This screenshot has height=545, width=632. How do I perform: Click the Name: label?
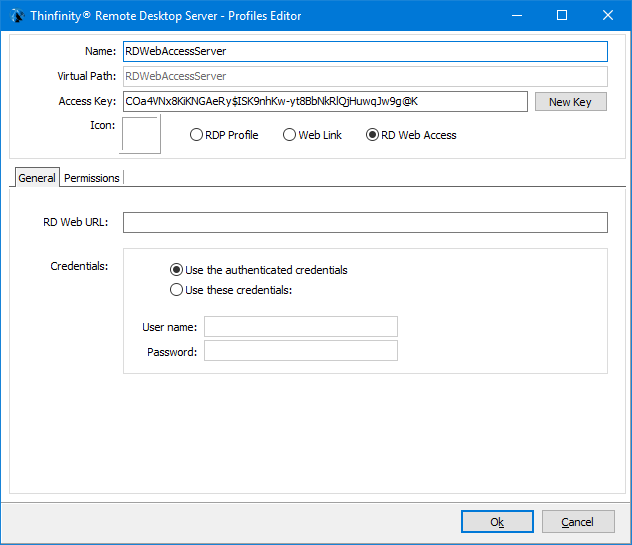click(x=100, y=51)
